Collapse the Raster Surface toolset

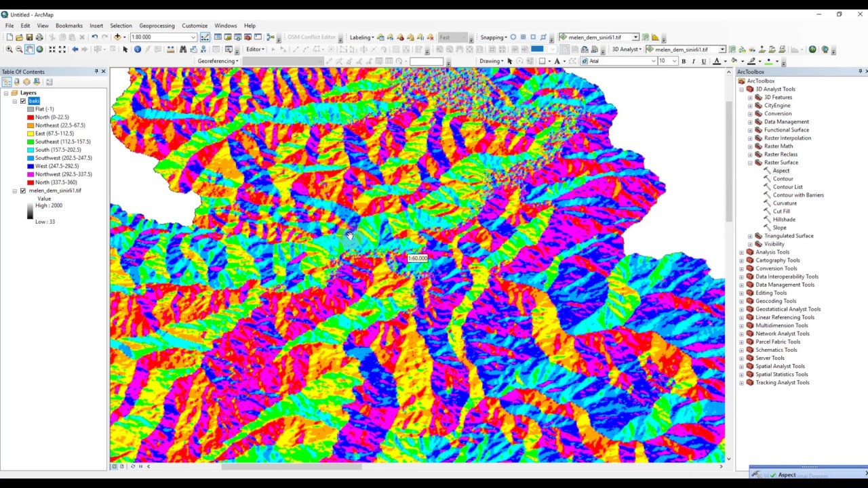click(750, 163)
